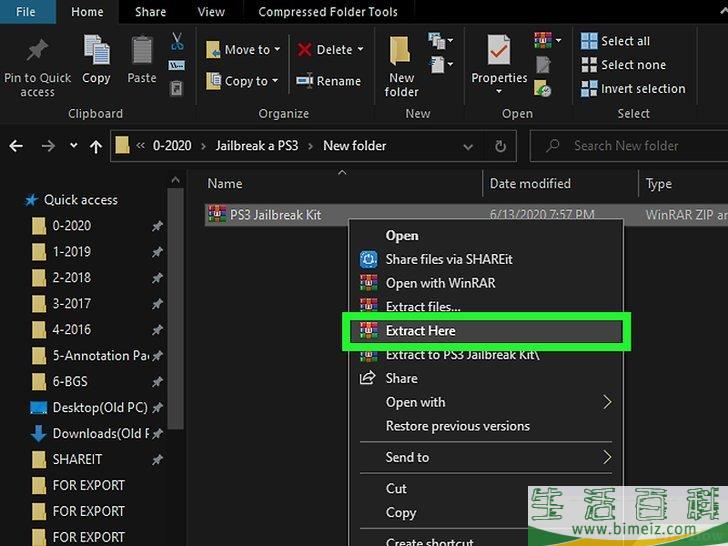Click the WinRAR Open icon in ribbon
Screen dimensions: 728x546
543,40
